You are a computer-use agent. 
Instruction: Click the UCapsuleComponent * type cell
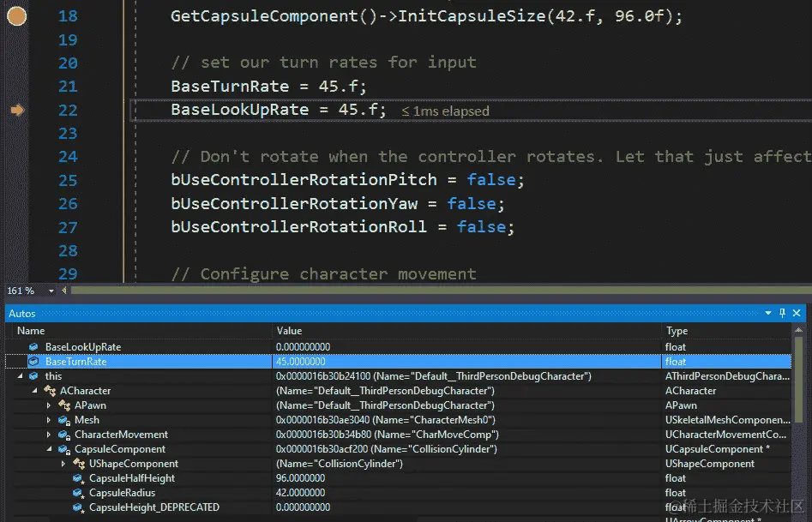717,449
